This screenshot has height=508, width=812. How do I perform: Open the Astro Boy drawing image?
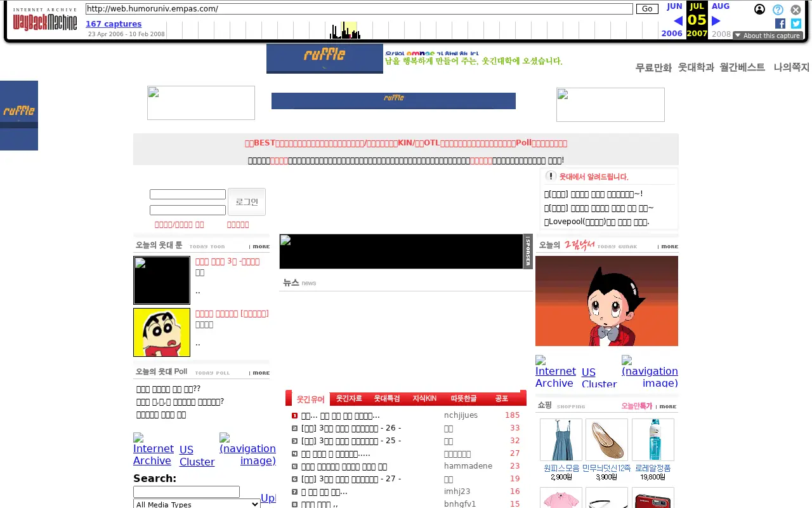[x=606, y=301]
